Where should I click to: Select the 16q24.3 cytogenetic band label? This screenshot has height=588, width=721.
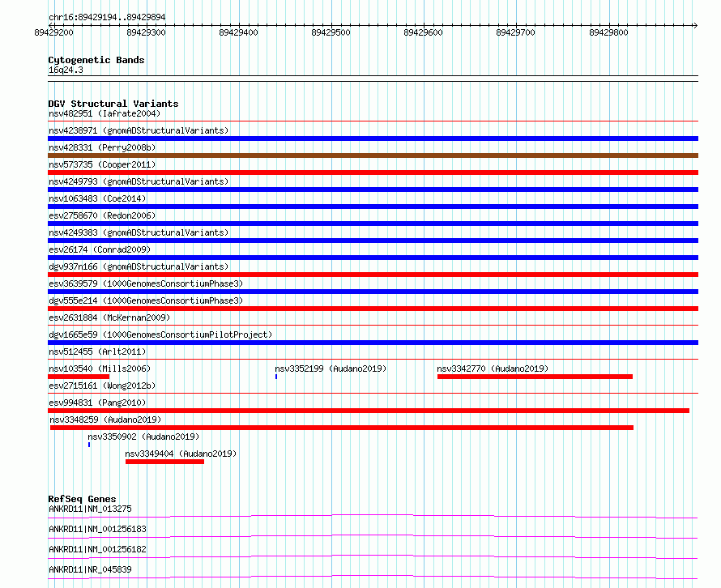tap(66, 70)
